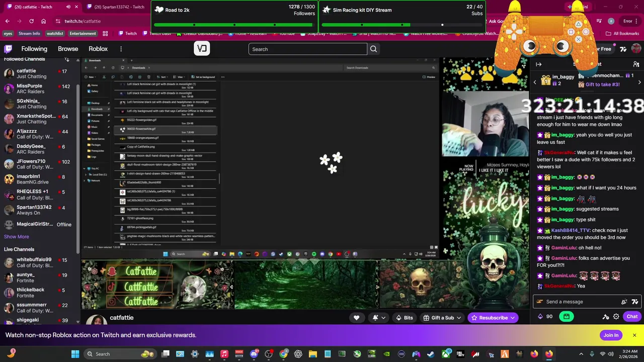
Task: Open the catfattie channel in sidebar
Action: point(39,73)
